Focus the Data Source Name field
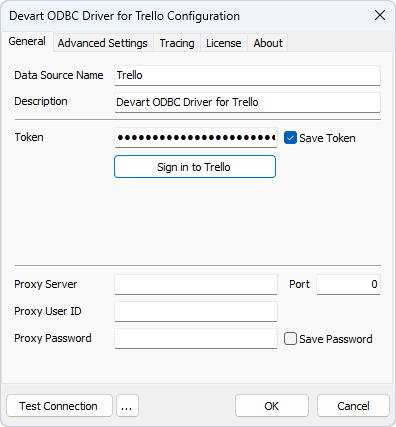 (x=247, y=75)
